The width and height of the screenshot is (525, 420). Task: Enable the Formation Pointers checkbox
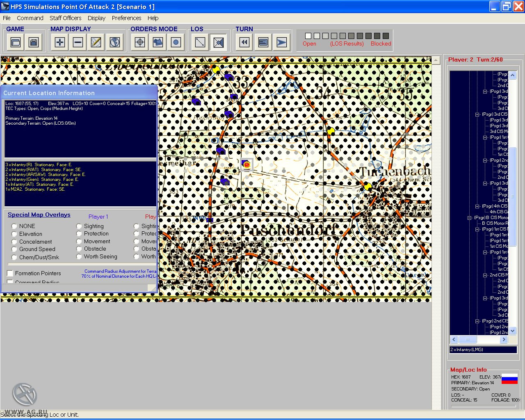10,273
